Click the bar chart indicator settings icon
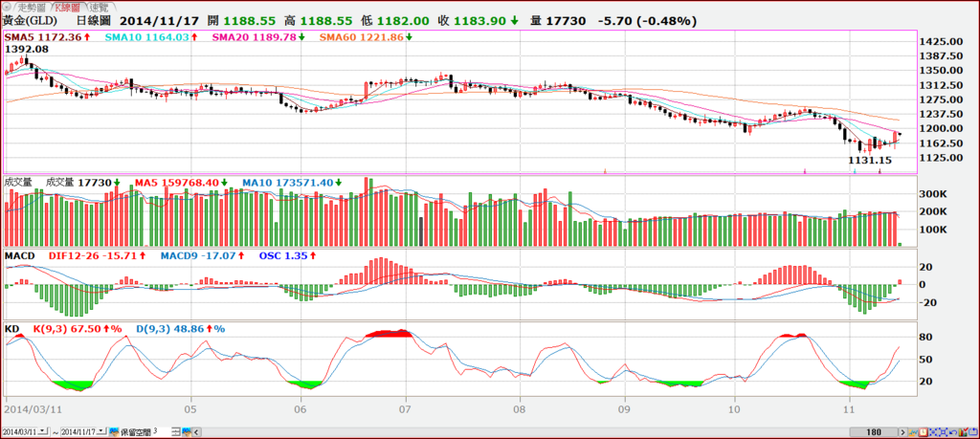Viewport: 980px width, 439px height. [x=963, y=432]
